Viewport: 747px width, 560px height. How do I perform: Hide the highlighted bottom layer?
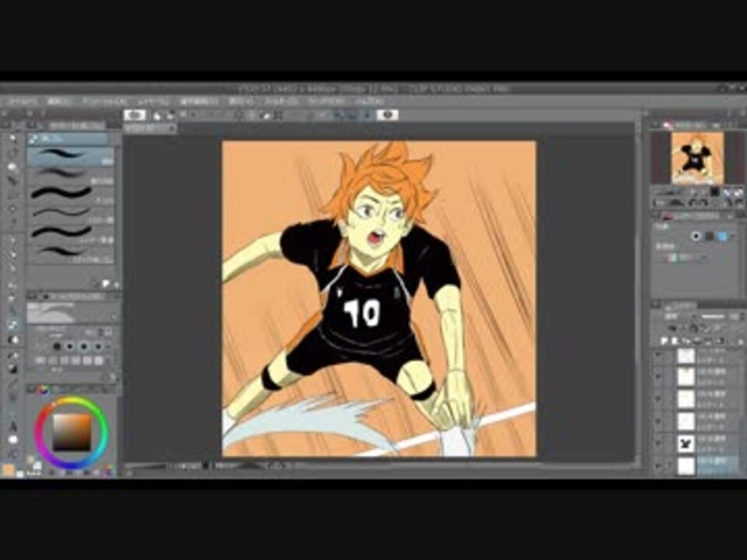(x=658, y=465)
